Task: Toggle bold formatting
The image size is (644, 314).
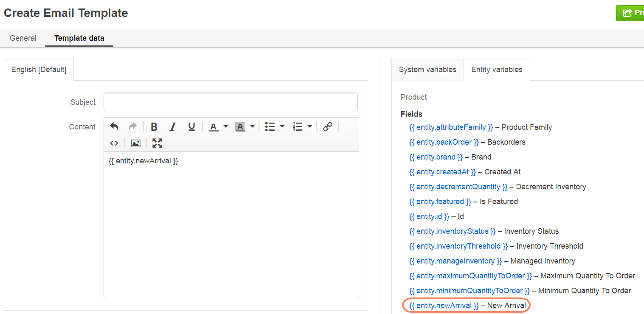Action: point(154,126)
